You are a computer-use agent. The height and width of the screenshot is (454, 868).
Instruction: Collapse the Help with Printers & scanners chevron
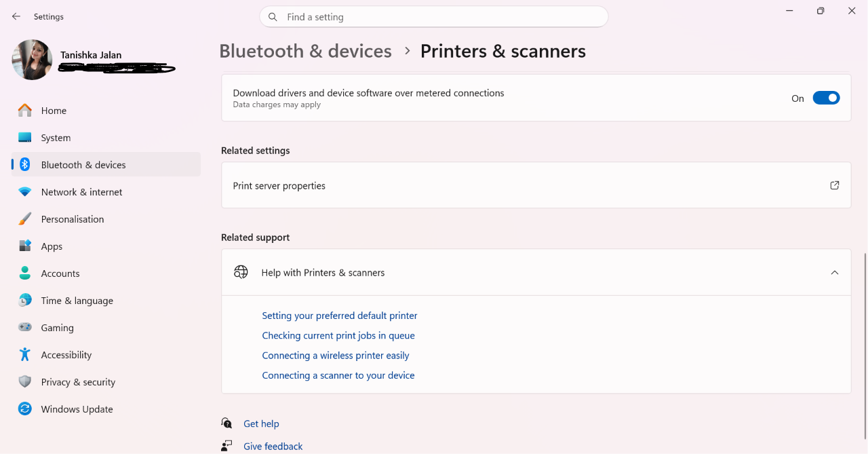(x=835, y=272)
